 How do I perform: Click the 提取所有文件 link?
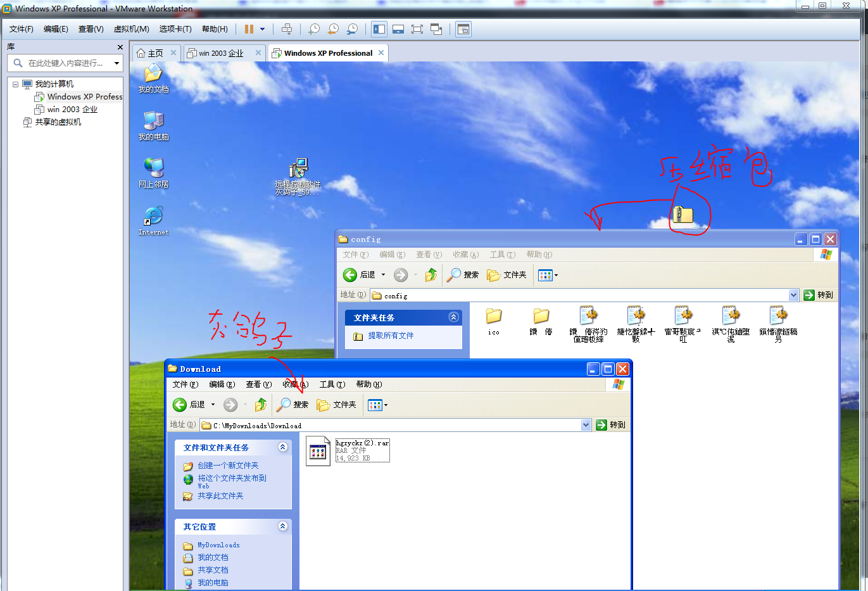(x=391, y=336)
